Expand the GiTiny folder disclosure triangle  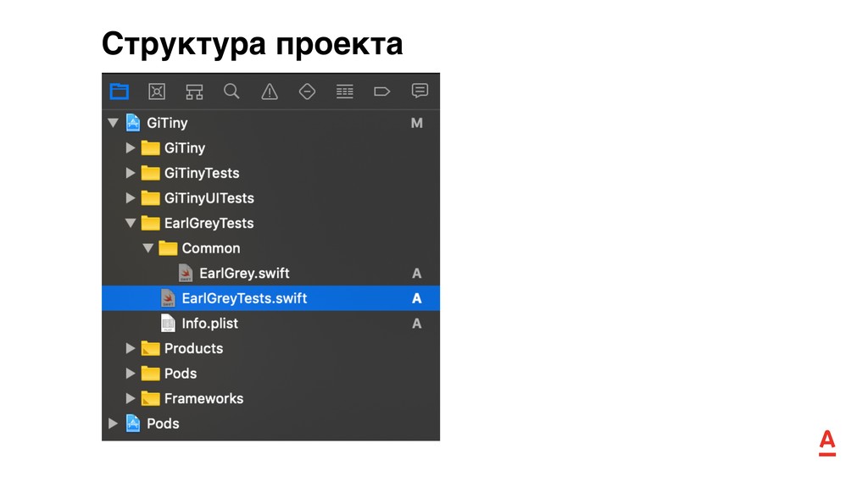[131, 147]
